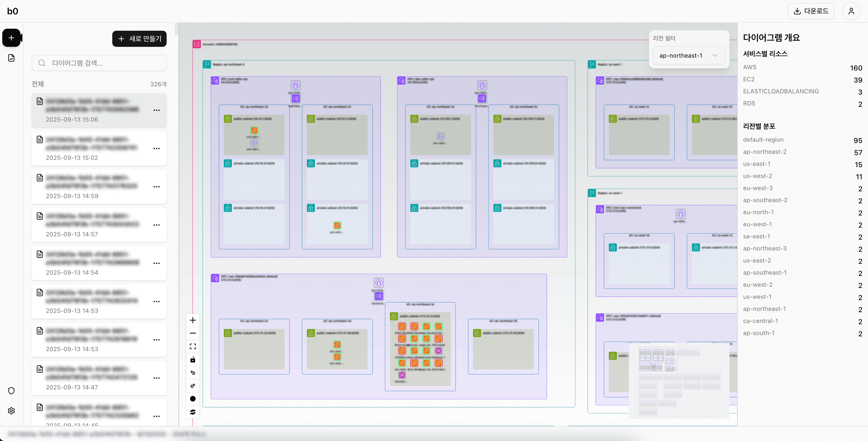Focus the 다이어그램 검색 search field

coord(99,63)
